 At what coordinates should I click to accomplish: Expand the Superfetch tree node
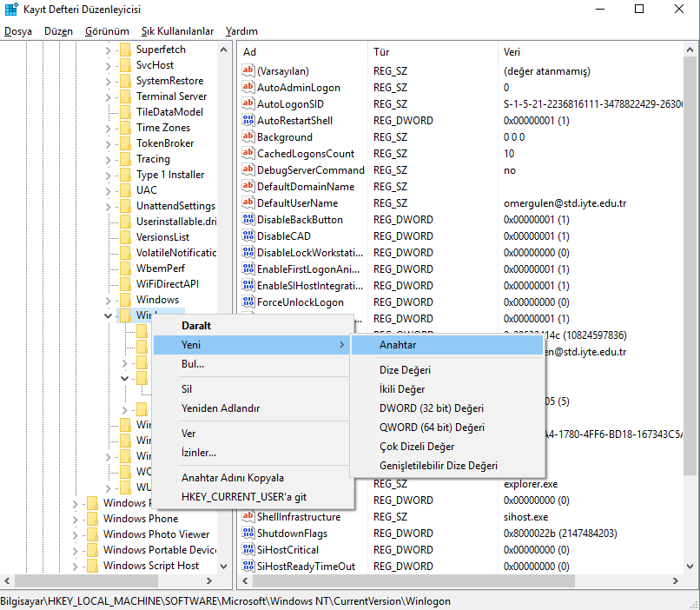109,50
